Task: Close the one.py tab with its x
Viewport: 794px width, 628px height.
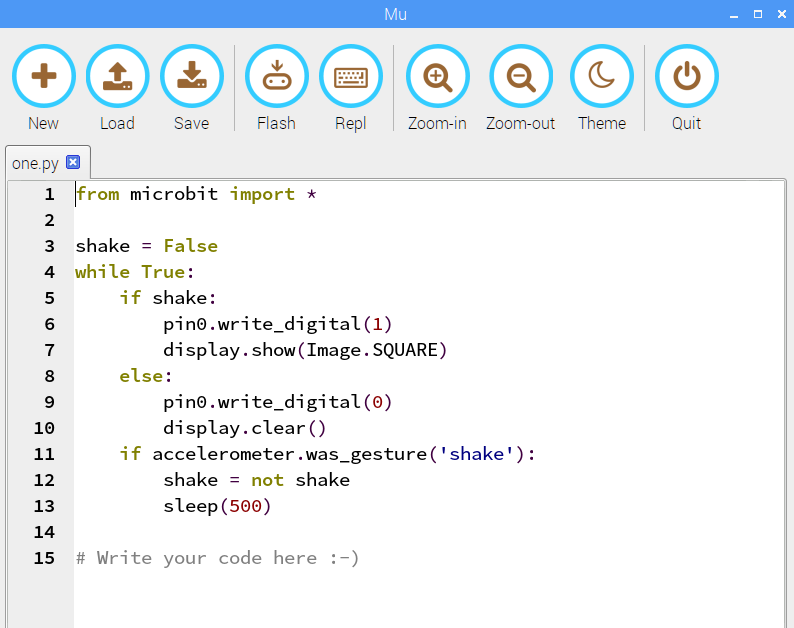Action: [73, 162]
